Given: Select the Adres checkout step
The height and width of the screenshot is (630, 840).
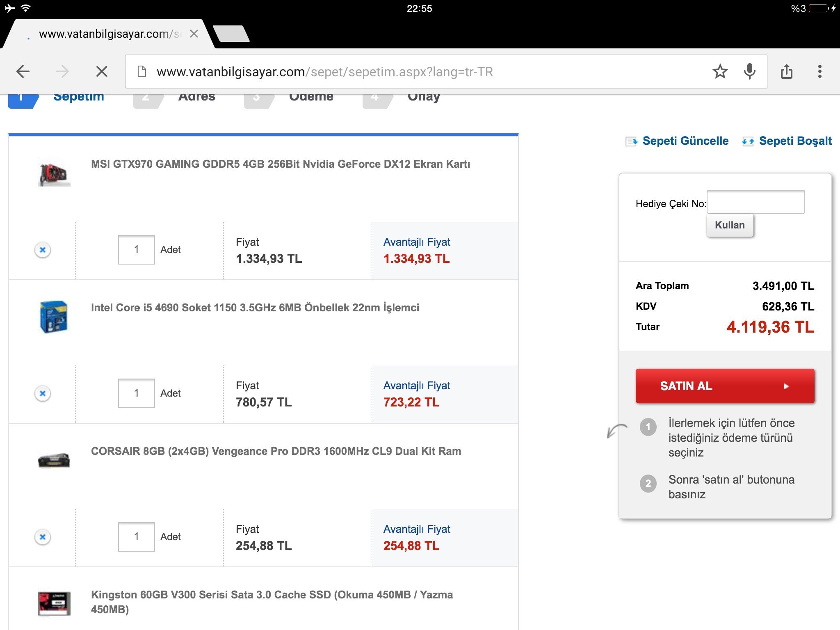Looking at the screenshot, I should pos(196,98).
